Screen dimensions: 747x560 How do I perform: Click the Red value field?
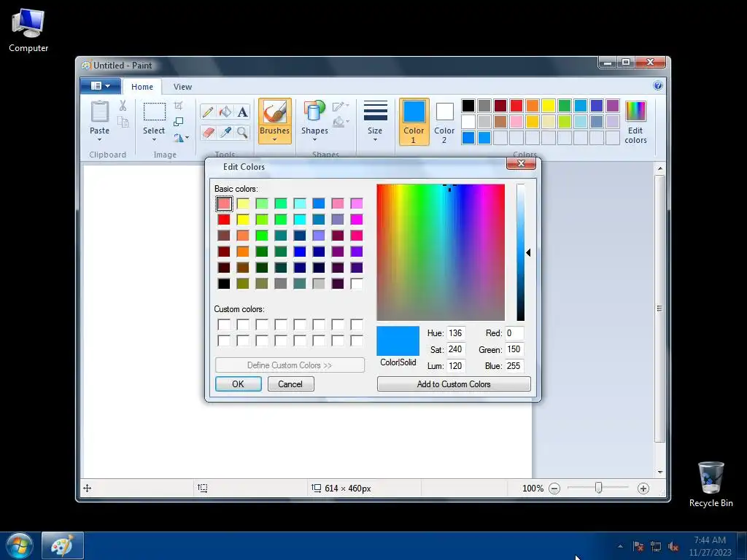[514, 333]
